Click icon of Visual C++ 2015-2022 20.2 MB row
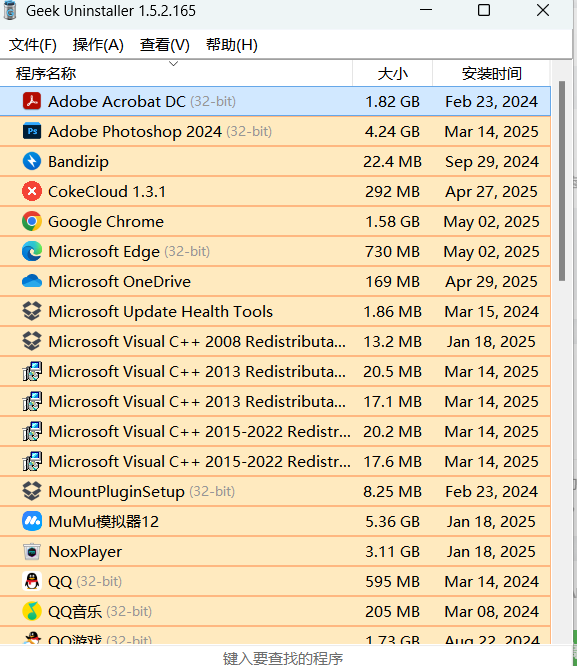The width and height of the screenshot is (577, 666). tap(32, 431)
